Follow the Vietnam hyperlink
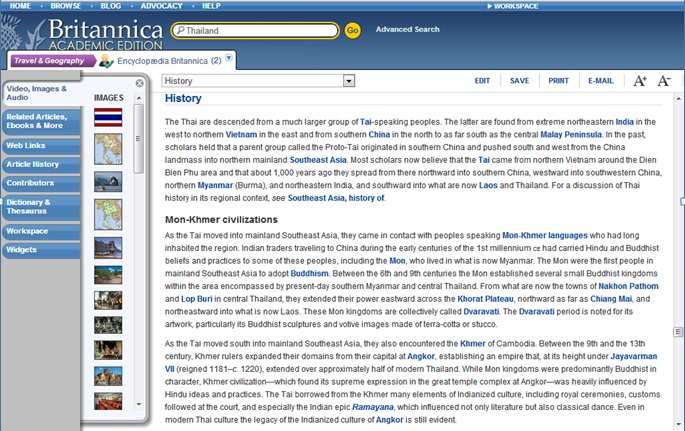The image size is (685, 431). pyautogui.click(x=241, y=134)
